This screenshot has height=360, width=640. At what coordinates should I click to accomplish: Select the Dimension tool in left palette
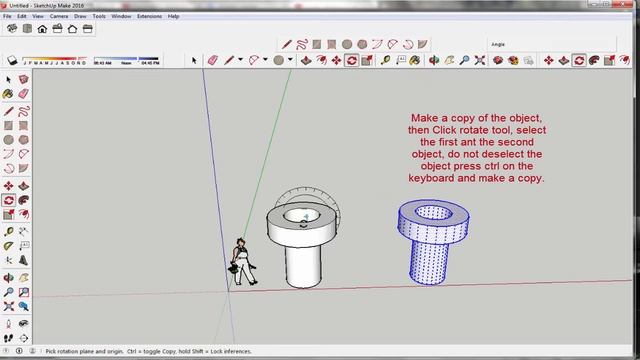[23, 232]
